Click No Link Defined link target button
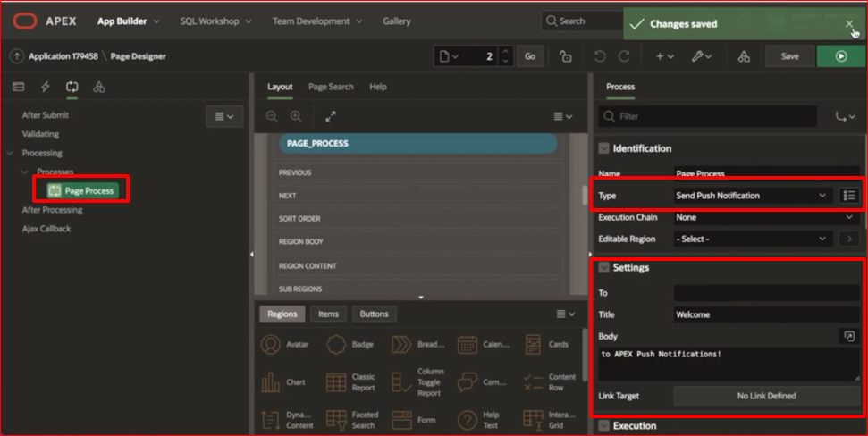This screenshot has height=436, width=868. 767,396
